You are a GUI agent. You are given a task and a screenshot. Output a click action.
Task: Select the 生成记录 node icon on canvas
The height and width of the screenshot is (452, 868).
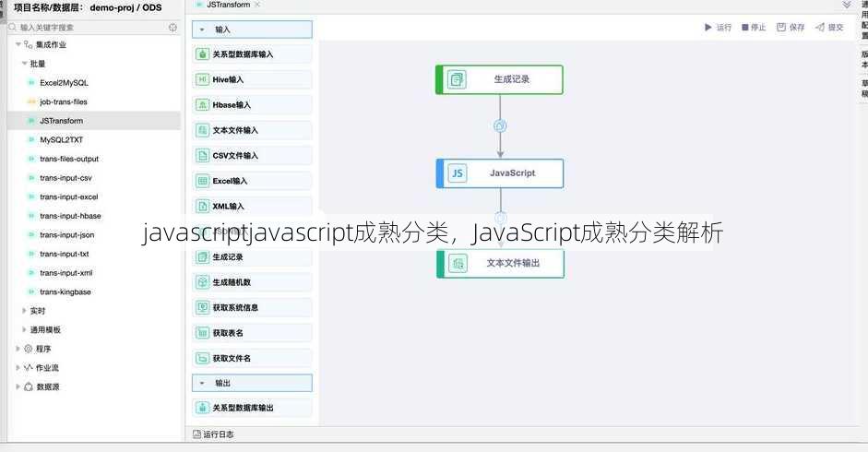[457, 79]
